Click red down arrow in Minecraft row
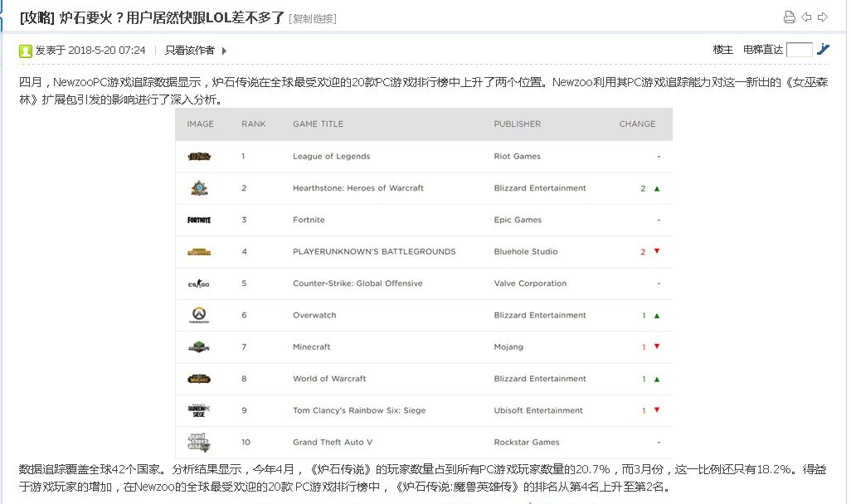The image size is (851, 504). click(x=657, y=346)
